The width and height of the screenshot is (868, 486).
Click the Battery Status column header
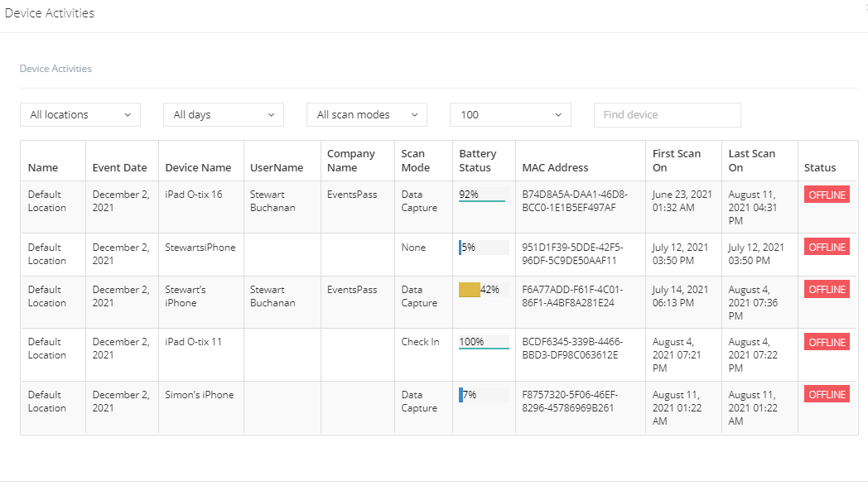tap(478, 161)
